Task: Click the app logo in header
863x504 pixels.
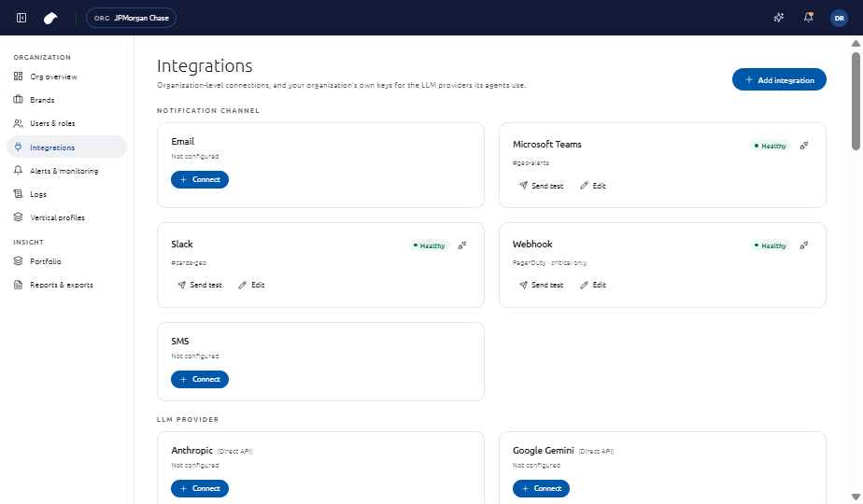Action: click(x=50, y=18)
